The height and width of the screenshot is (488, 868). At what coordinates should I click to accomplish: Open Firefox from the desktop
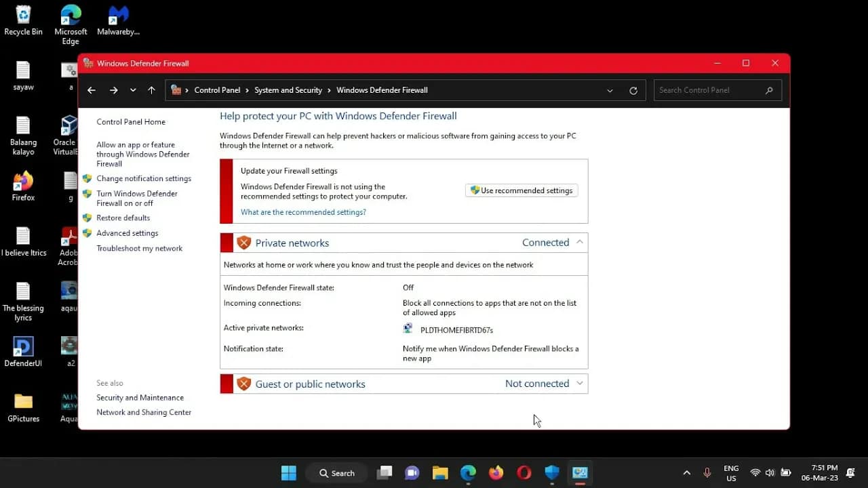pyautogui.click(x=22, y=180)
